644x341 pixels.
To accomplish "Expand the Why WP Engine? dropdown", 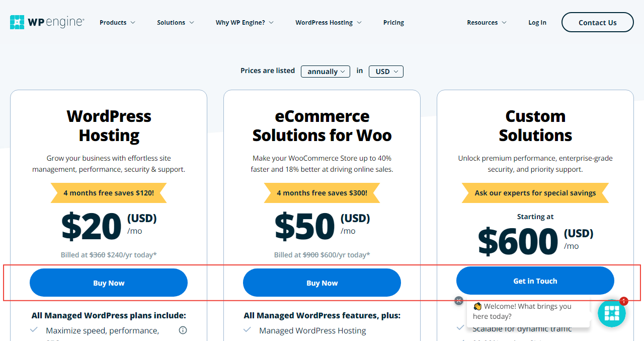I will click(244, 22).
